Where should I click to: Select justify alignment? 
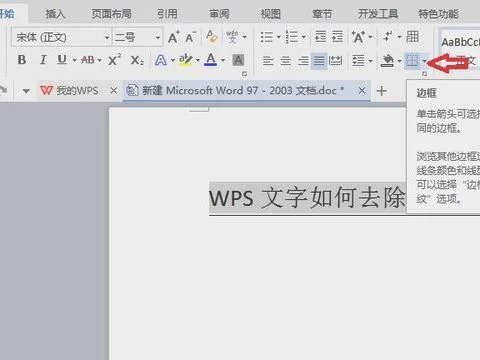319,61
